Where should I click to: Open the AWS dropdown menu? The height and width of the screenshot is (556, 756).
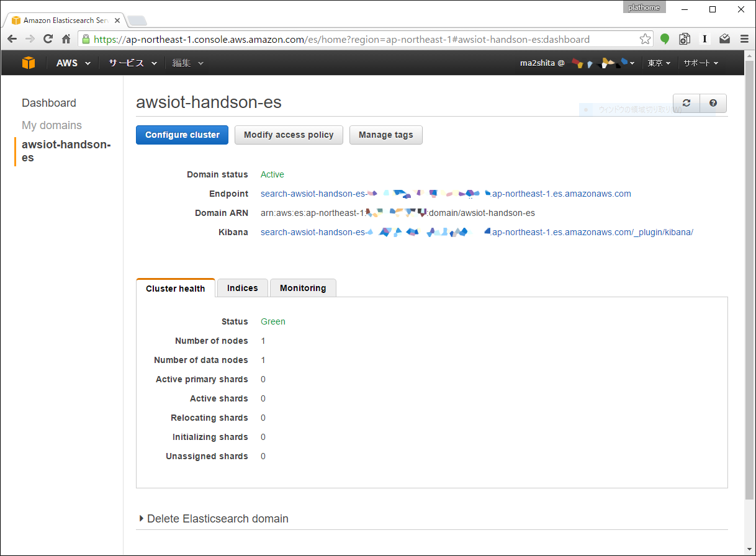point(73,63)
